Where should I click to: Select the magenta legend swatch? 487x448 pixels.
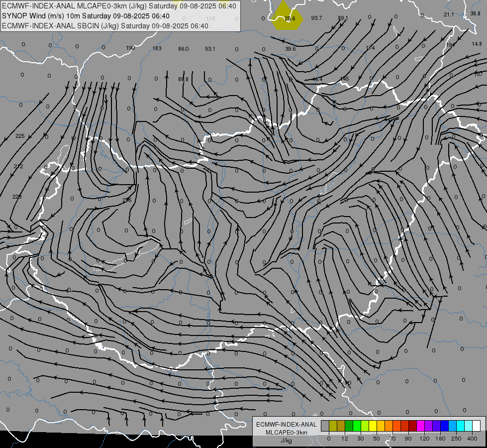[421, 426]
